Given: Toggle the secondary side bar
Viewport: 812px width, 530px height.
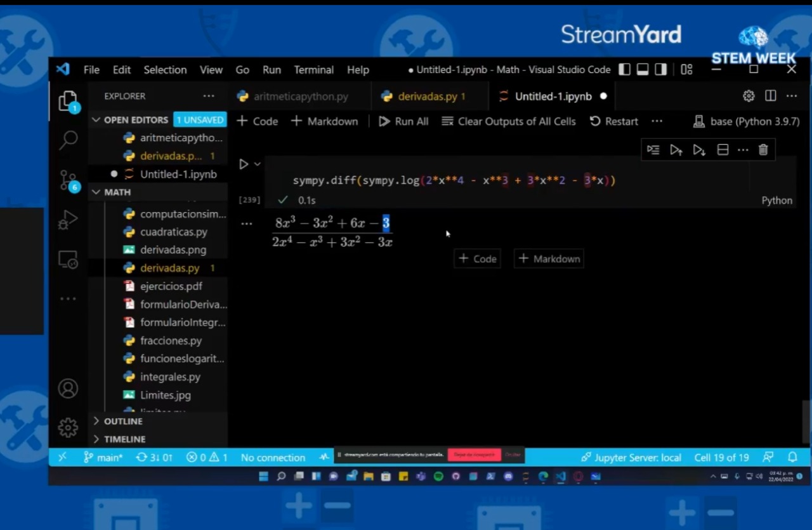Looking at the screenshot, I should [661, 70].
